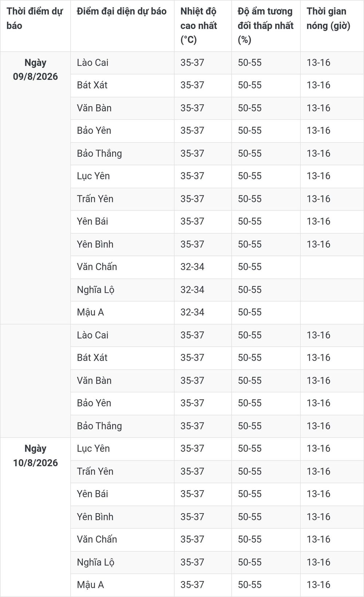364x597 pixels.
Task: Click the 'Độ ẩm tương đối thấp nhất' header
Action: 266,26
